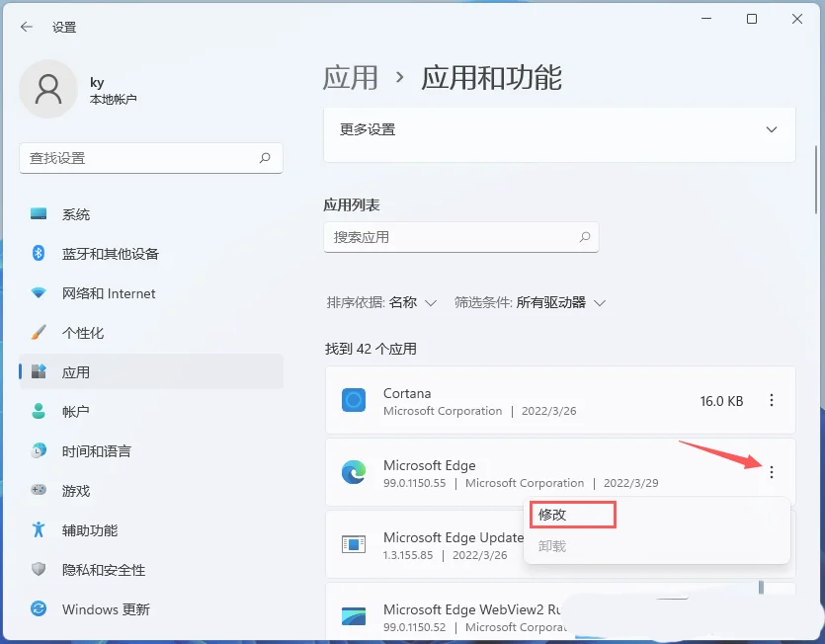Image resolution: width=825 pixels, height=644 pixels.
Task: Click the 帐户 person icon
Action: 39,411
